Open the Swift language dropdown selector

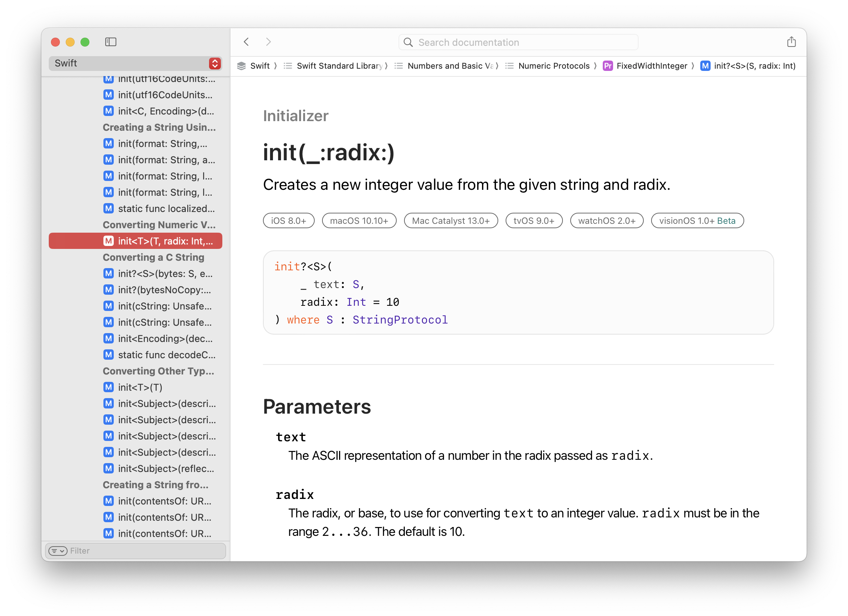[135, 63]
